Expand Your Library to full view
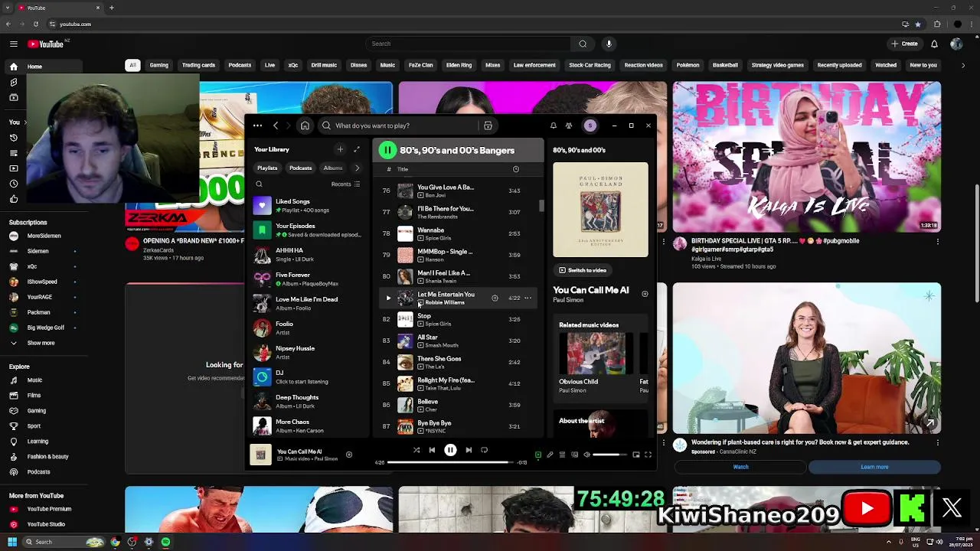 pos(356,149)
